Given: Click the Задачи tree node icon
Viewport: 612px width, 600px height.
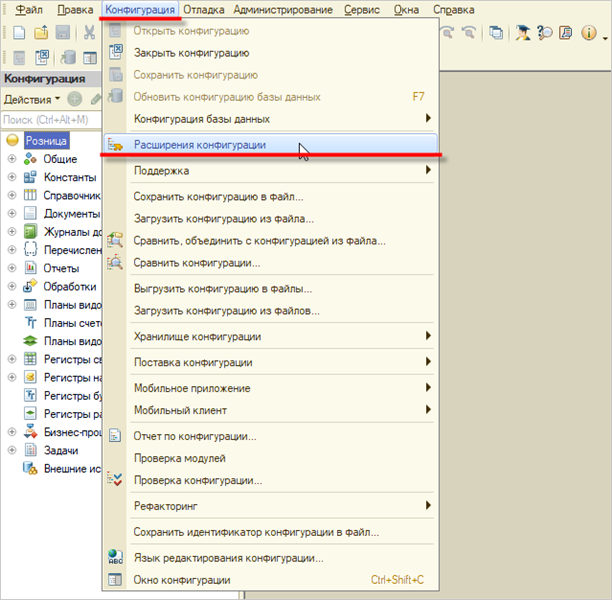Looking at the screenshot, I should [x=31, y=450].
